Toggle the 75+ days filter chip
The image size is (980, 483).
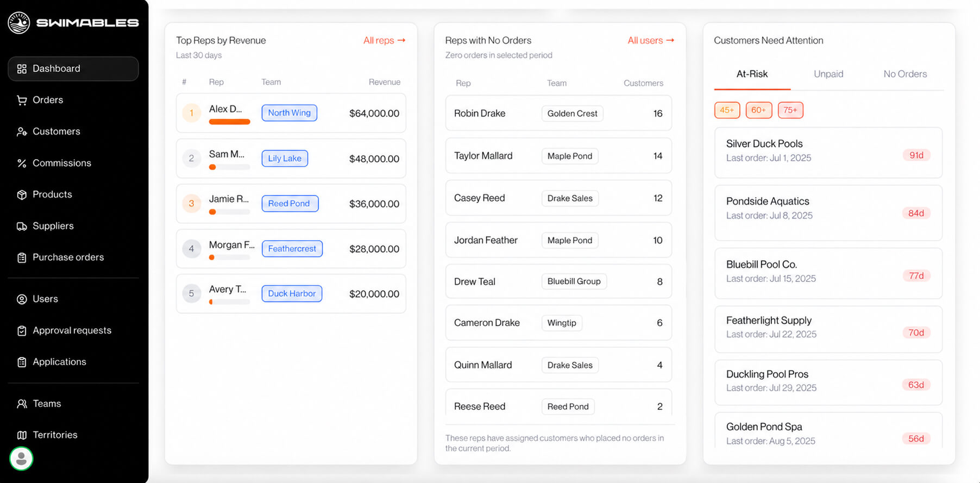[x=790, y=110]
